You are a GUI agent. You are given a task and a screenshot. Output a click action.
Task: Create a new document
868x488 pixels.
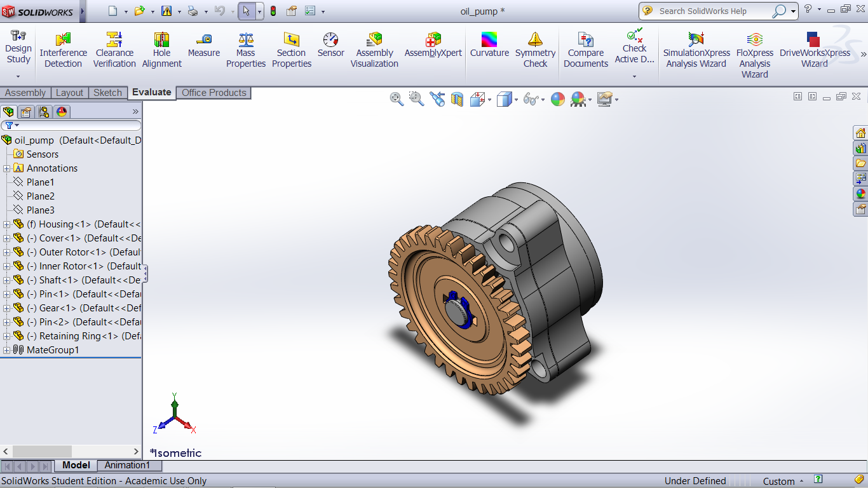point(112,11)
